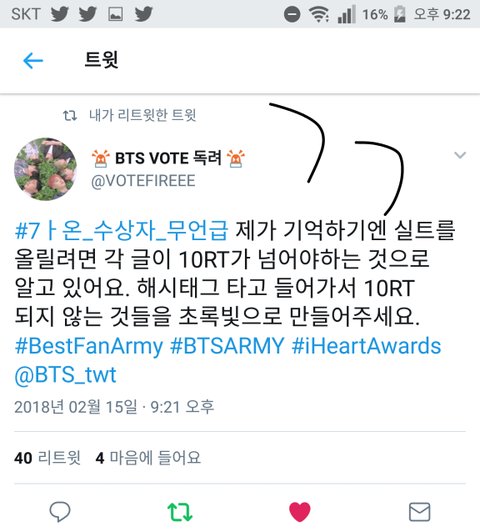Image resolution: width=480 pixels, height=532 pixels.
Task: Open the reply speech bubble icon
Action: point(60,512)
